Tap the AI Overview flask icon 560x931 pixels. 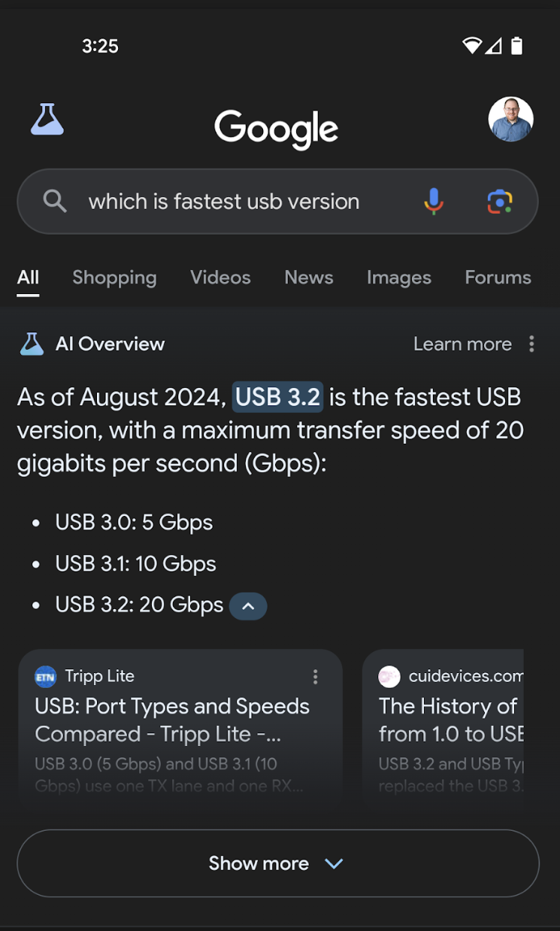[32, 344]
